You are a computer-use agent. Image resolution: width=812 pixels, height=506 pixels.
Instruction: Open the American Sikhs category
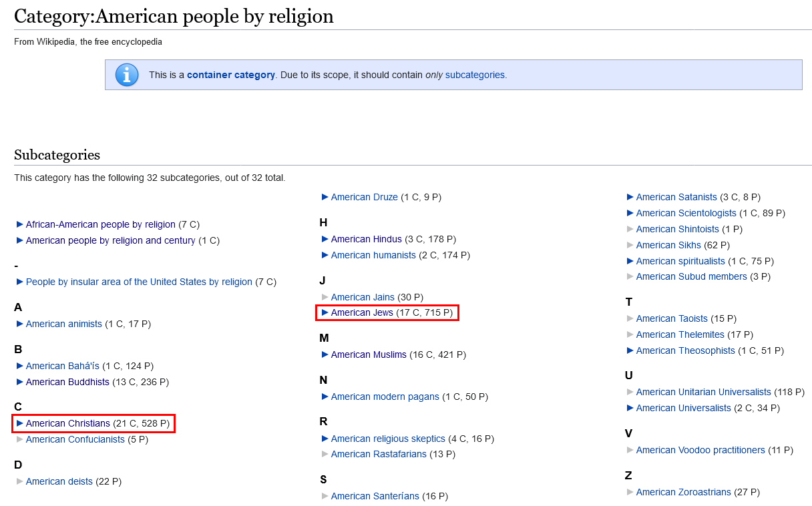tap(668, 245)
